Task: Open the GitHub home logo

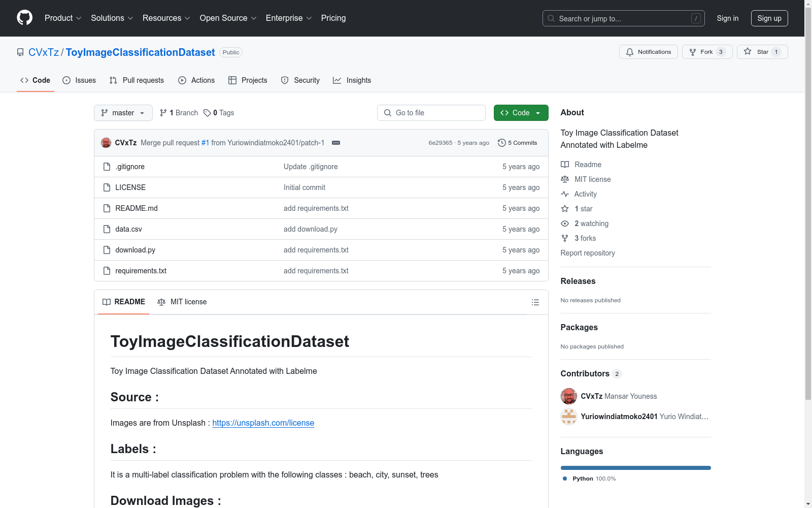Action: tap(24, 18)
